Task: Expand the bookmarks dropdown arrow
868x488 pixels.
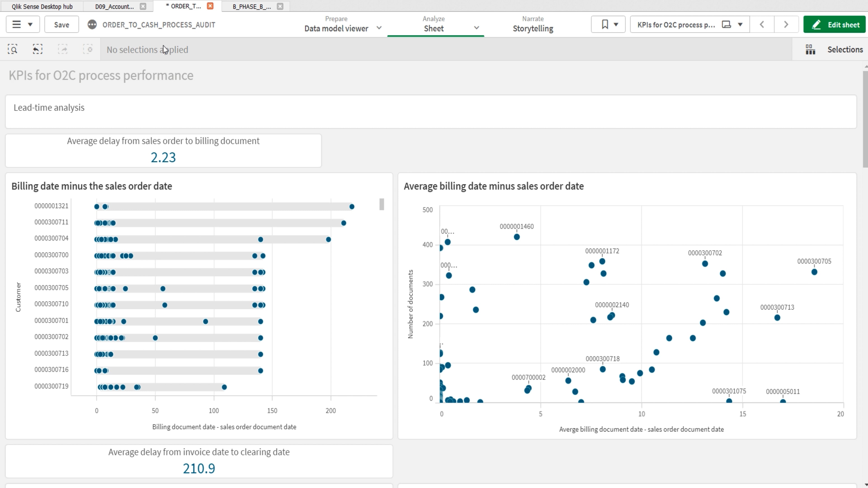Action: coord(616,24)
